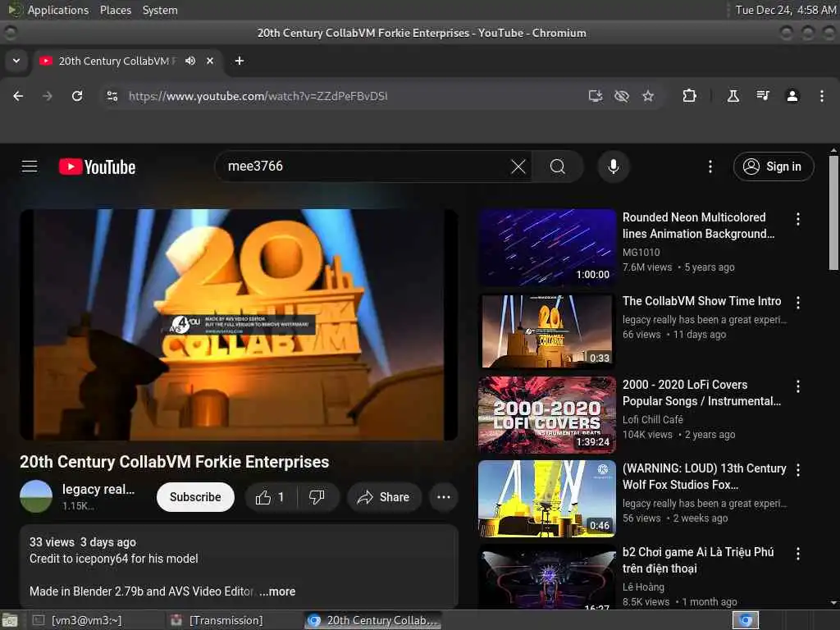The image size is (840, 630).
Task: Open the Applications menu
Action: (58, 10)
